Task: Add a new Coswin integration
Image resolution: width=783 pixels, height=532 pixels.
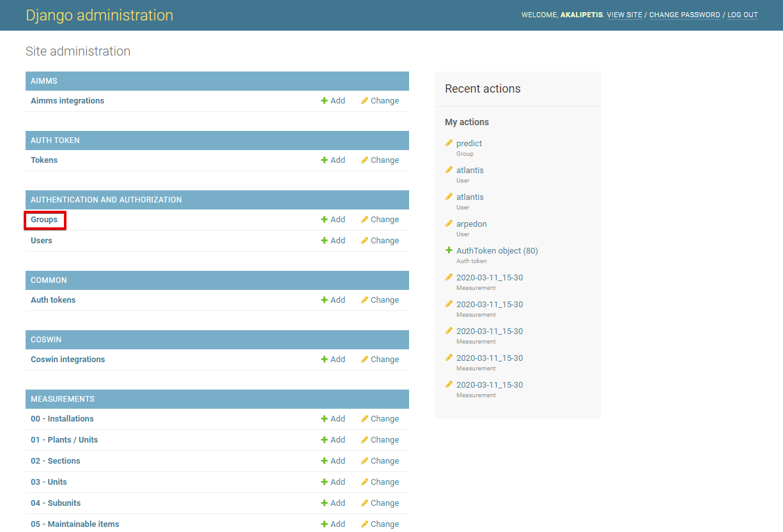Action: [333, 360]
